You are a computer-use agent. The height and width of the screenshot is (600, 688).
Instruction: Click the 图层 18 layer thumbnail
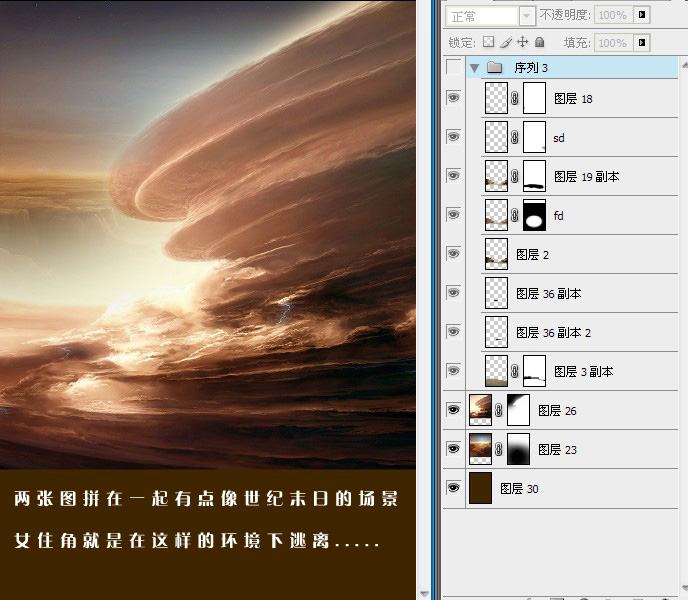coord(496,98)
